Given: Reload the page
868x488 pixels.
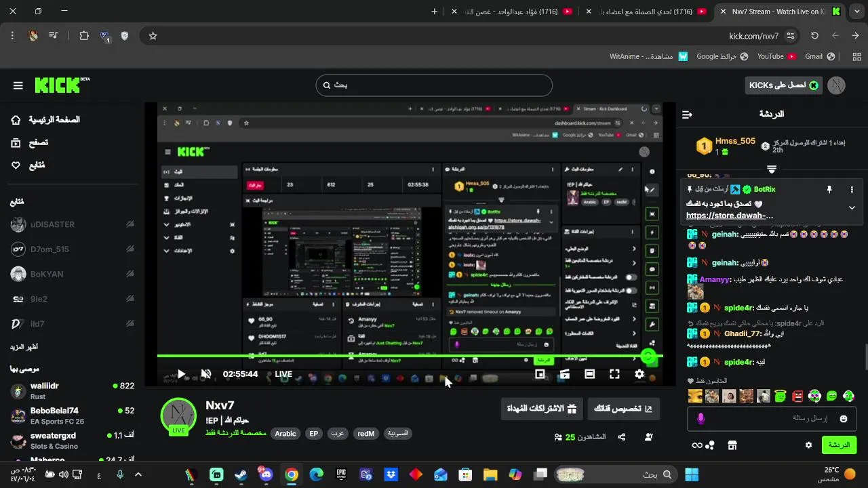Looking at the screenshot, I should pyautogui.click(x=814, y=36).
